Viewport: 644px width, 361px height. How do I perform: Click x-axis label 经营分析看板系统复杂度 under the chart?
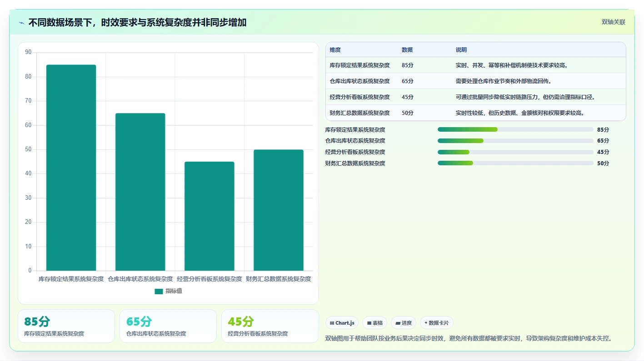tap(210, 279)
